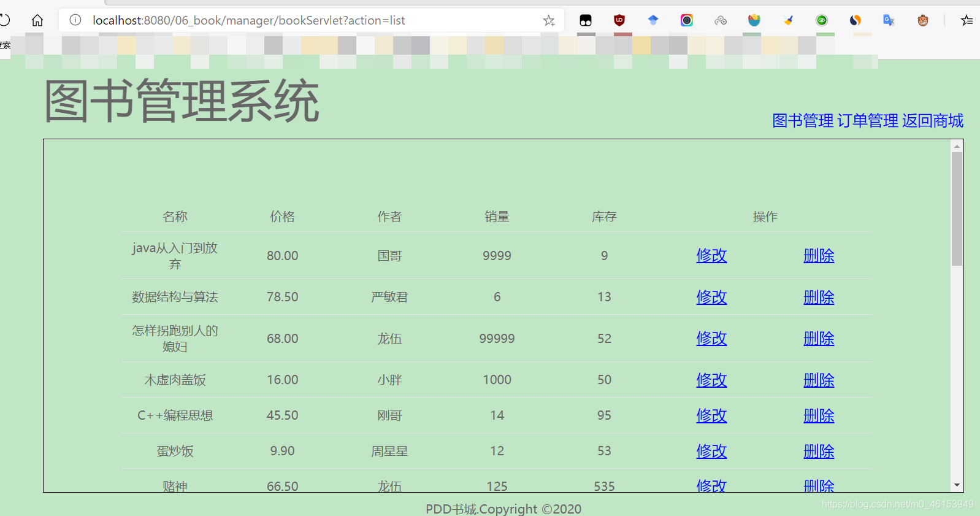Screen dimensions: 980x516
Task: Click the vertical scrollbar thumb of book list
Action: point(957,209)
